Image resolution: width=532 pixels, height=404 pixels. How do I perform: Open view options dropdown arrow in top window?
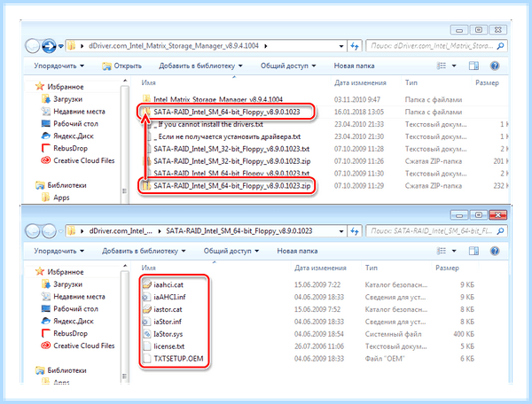coord(454,66)
